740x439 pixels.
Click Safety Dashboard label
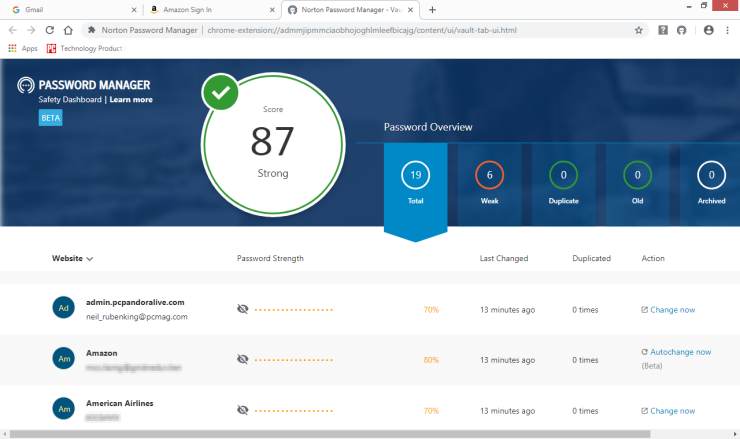click(x=70, y=100)
